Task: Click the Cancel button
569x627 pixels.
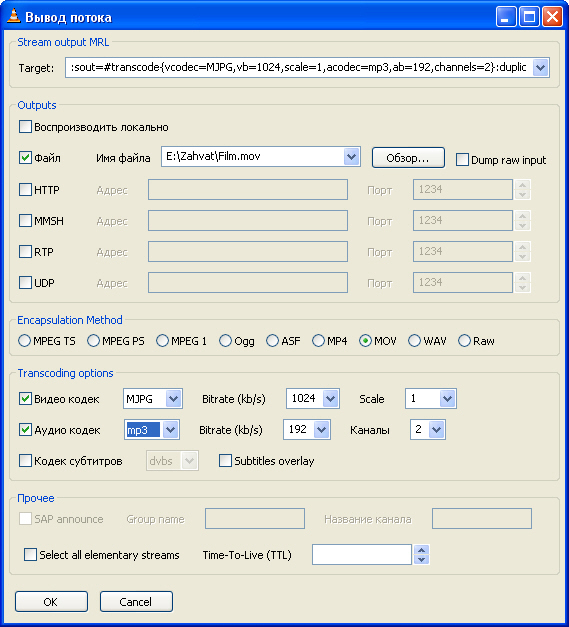Action: click(136, 601)
